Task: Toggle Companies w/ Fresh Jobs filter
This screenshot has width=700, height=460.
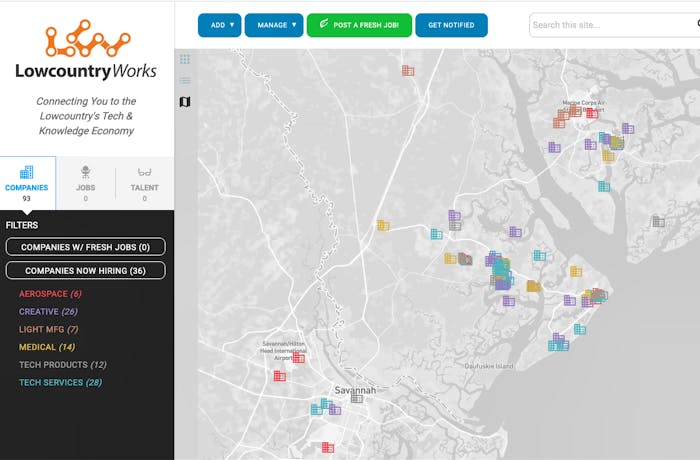Action: click(86, 247)
